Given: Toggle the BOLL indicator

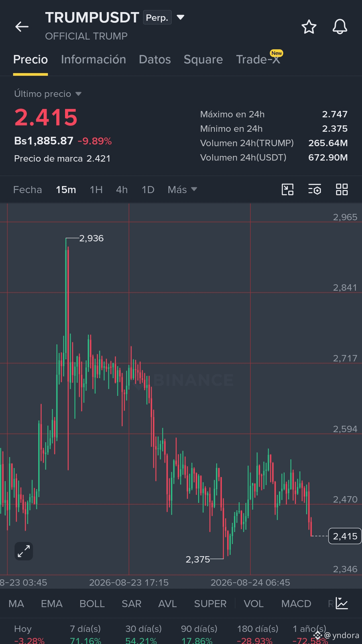Looking at the screenshot, I should [92, 604].
